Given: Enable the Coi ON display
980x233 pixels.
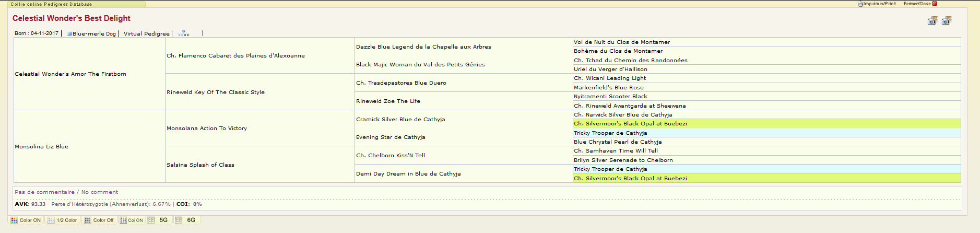Looking at the screenshot, I should point(132,220).
